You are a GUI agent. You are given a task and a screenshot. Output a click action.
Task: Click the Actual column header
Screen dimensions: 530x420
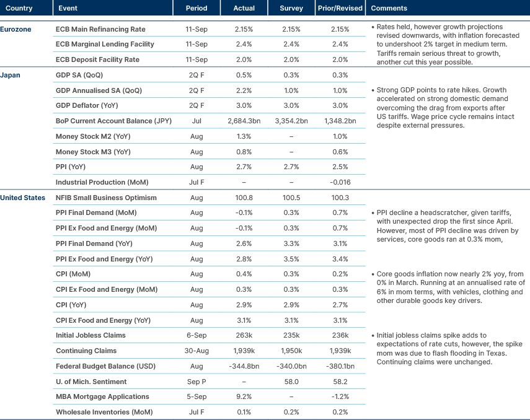click(244, 8)
